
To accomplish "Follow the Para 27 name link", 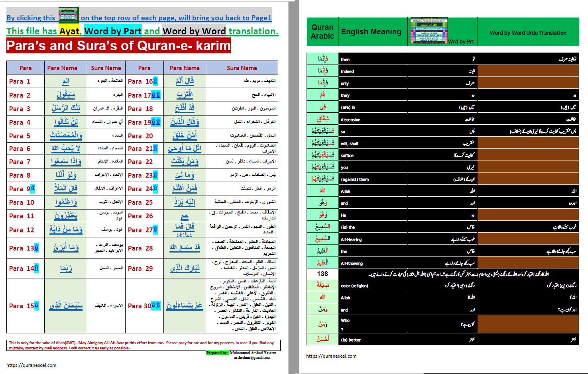I will tap(185, 229).
